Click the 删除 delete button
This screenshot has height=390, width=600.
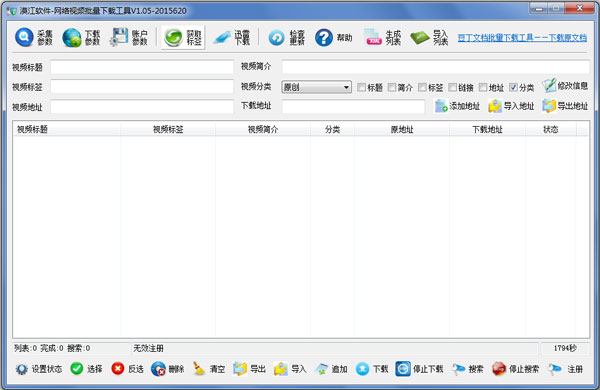tap(168, 369)
